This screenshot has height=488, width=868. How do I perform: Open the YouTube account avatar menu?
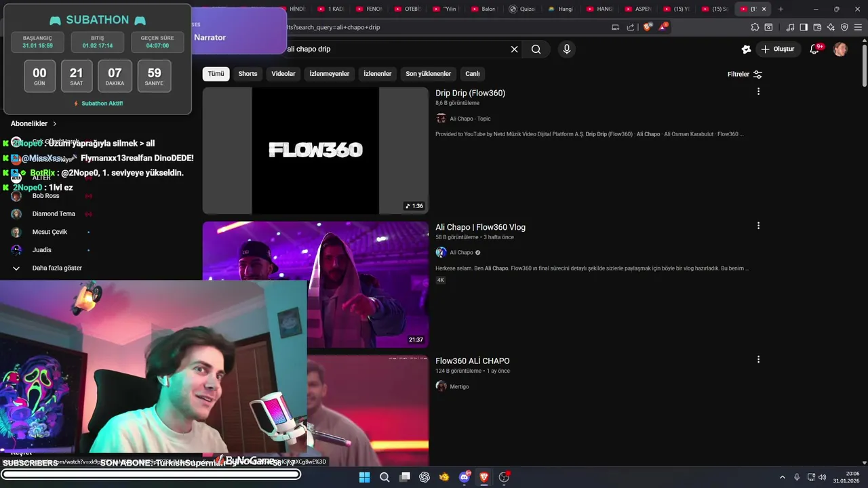click(x=840, y=49)
